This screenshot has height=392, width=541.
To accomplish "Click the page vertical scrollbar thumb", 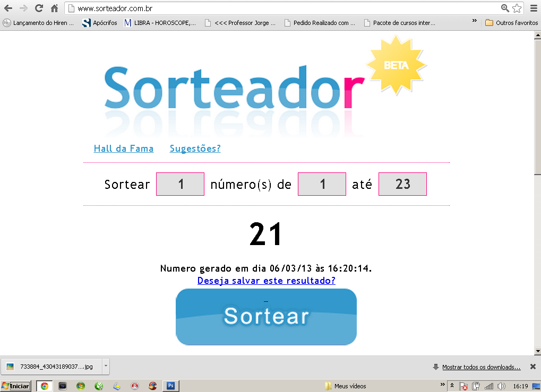I will (x=538, y=107).
